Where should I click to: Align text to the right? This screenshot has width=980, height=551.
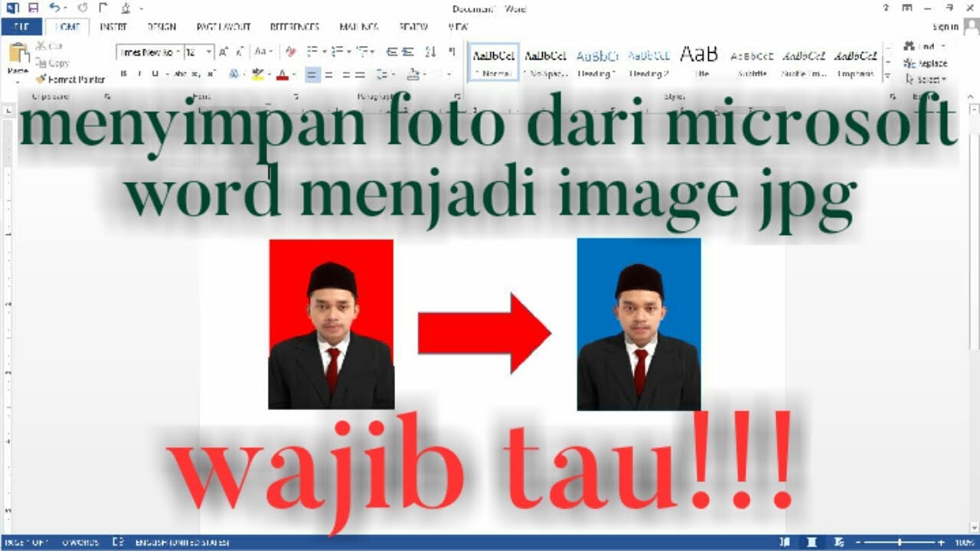pyautogui.click(x=346, y=74)
